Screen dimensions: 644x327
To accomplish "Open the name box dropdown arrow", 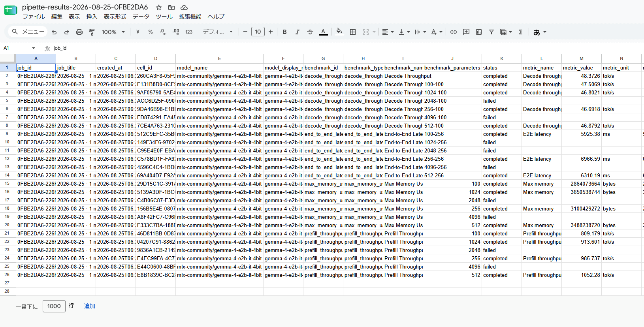I will (x=34, y=48).
